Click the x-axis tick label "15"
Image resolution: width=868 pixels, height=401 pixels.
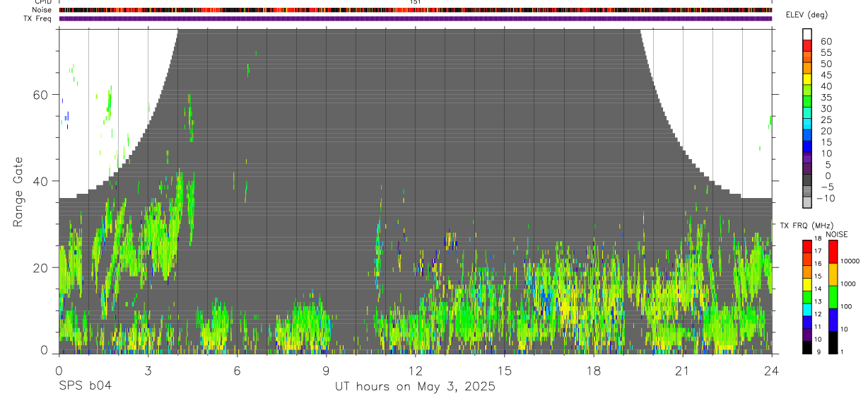coord(505,371)
